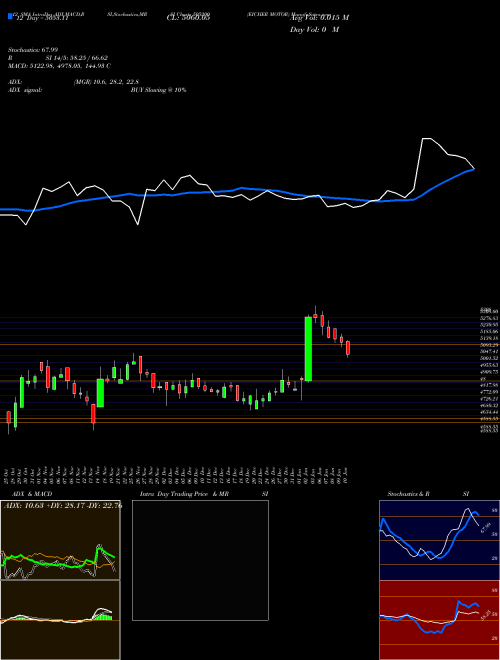Click the 5276.53 price axis label
Viewport: 500px width, 660px height.
tap(489, 318)
